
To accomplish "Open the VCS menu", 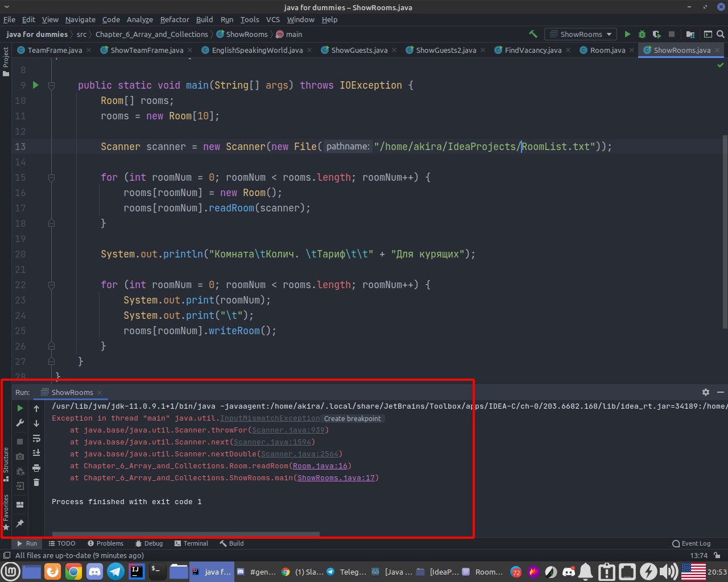I will [x=273, y=19].
